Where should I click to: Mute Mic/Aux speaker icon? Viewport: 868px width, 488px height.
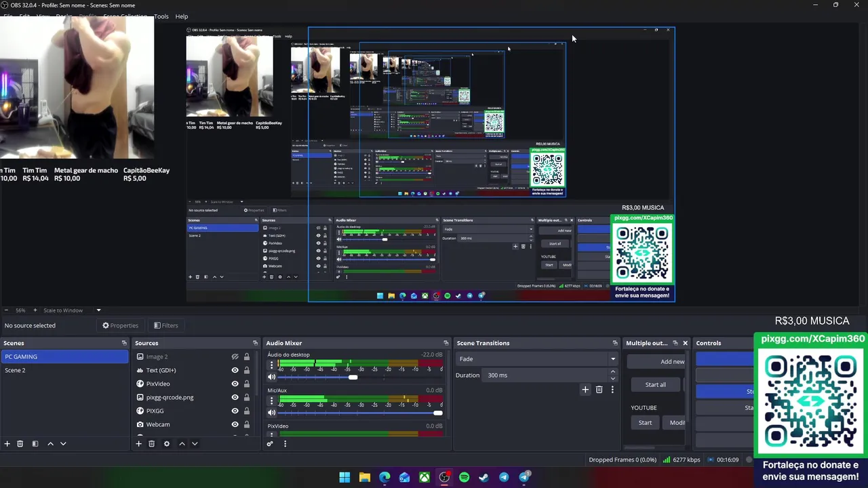(272, 413)
